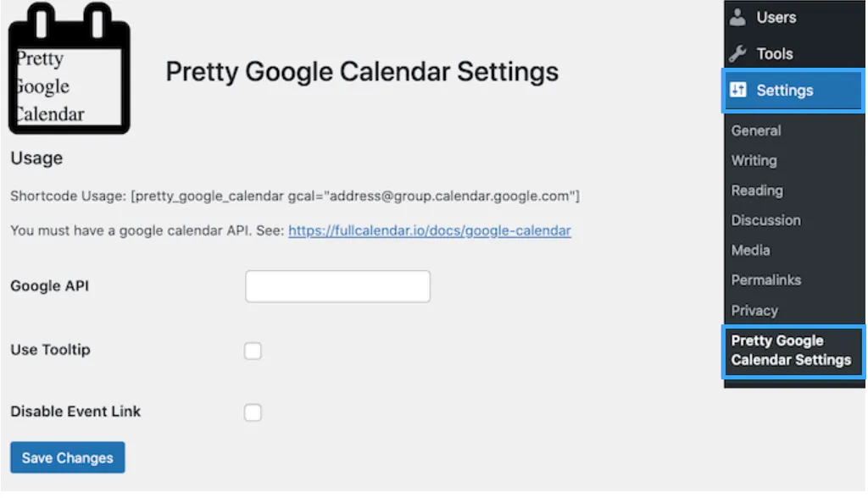Navigate to Reading settings
Screen dimensions: 868x498
[x=757, y=191]
